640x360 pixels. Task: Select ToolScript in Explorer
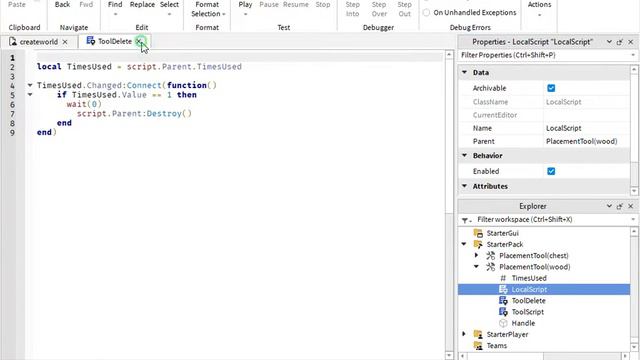click(x=528, y=312)
